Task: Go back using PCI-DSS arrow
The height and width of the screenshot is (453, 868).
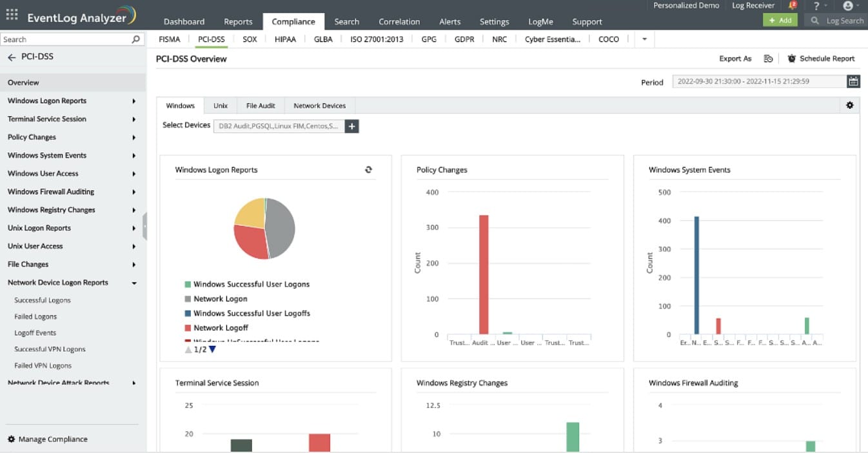Action: (x=12, y=57)
